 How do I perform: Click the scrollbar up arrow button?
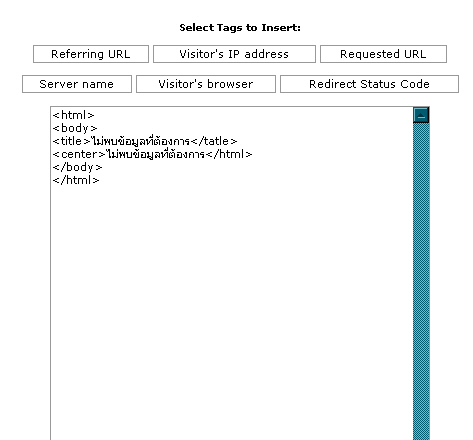(421, 115)
